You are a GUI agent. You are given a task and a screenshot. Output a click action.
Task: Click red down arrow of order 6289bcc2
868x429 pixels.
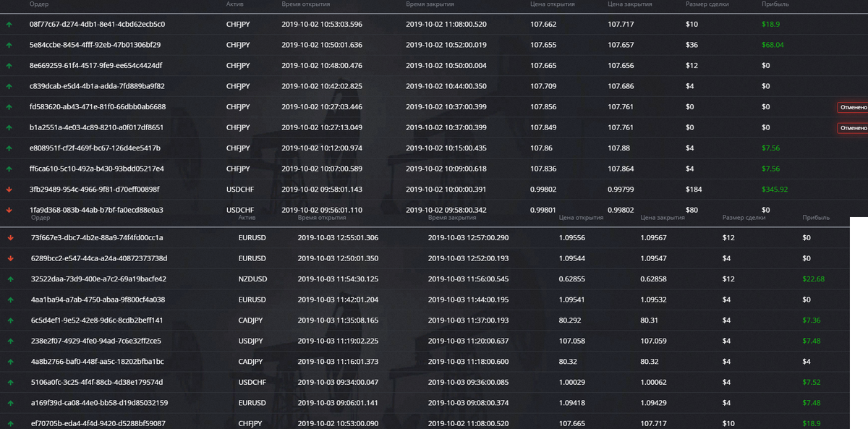[10, 258]
